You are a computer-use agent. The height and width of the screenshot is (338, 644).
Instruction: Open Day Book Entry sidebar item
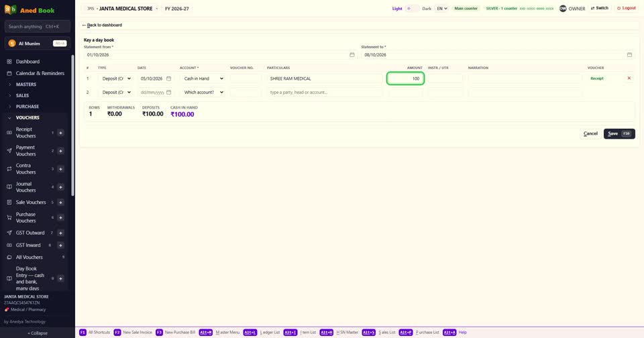coord(30,278)
